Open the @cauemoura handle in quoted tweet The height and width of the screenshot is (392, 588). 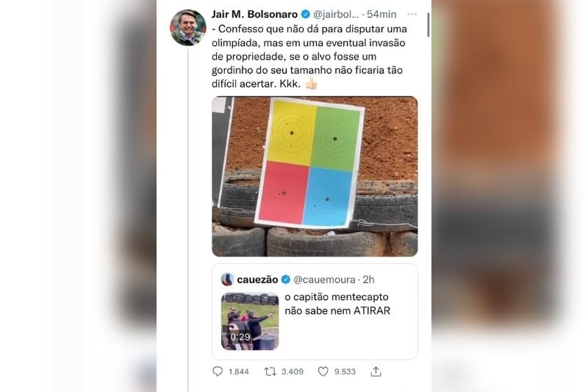[x=324, y=279]
